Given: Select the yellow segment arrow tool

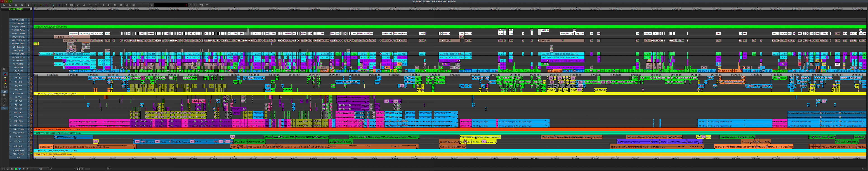Looking at the screenshot, I should pos(5,77).
